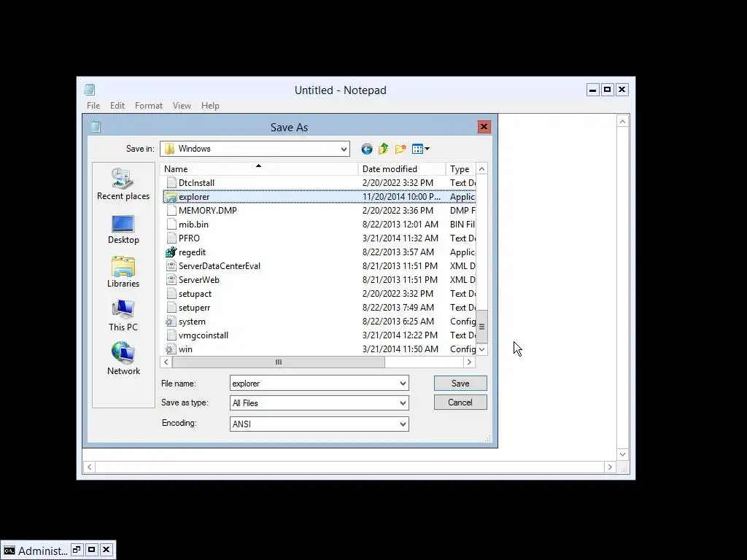
Task: Click the file list vertical scrollbar thumb
Action: [x=481, y=326]
